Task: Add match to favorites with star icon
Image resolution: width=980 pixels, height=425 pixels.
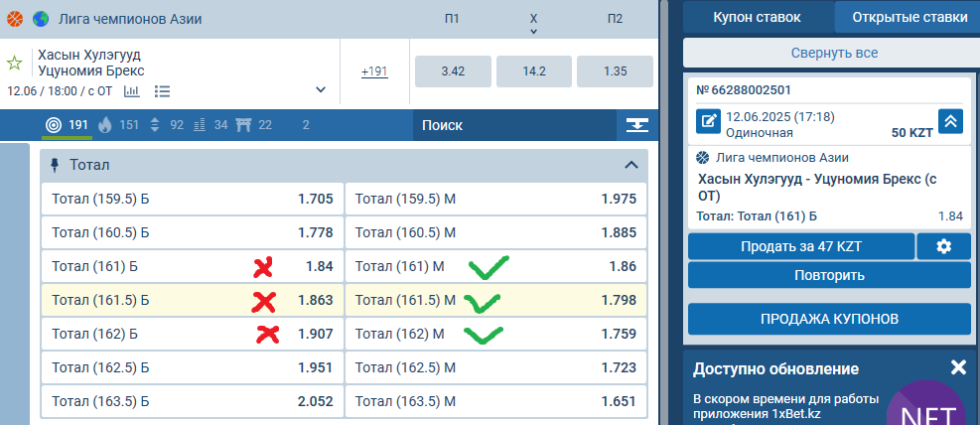Action: click(15, 63)
